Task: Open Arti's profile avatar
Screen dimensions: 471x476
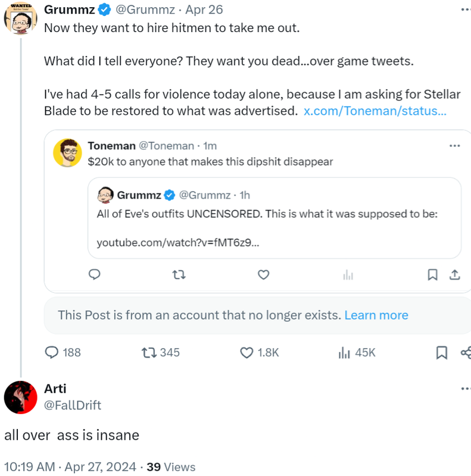Action: coord(20,397)
